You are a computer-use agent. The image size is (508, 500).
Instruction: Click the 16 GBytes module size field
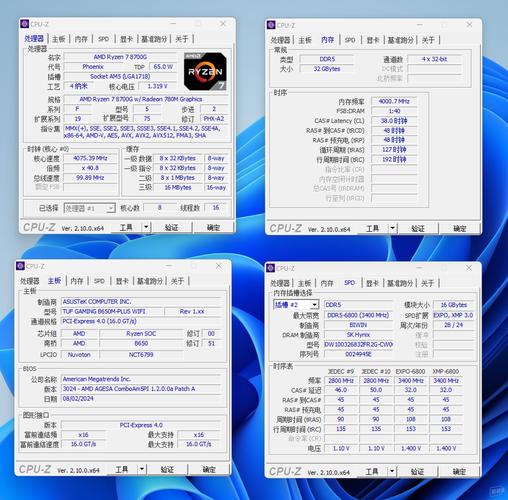[454, 305]
